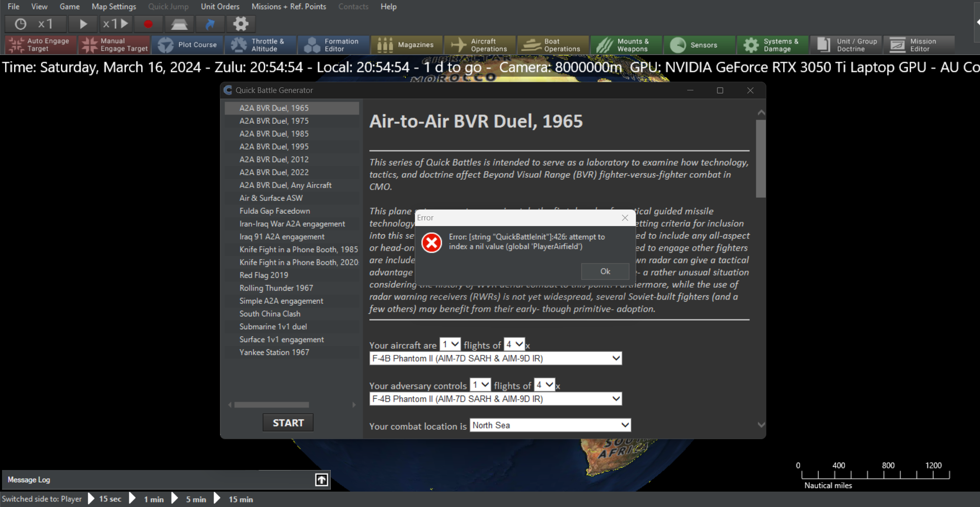Open Unit / Group Doctrine
The width and height of the screenshot is (980, 507).
[846, 45]
